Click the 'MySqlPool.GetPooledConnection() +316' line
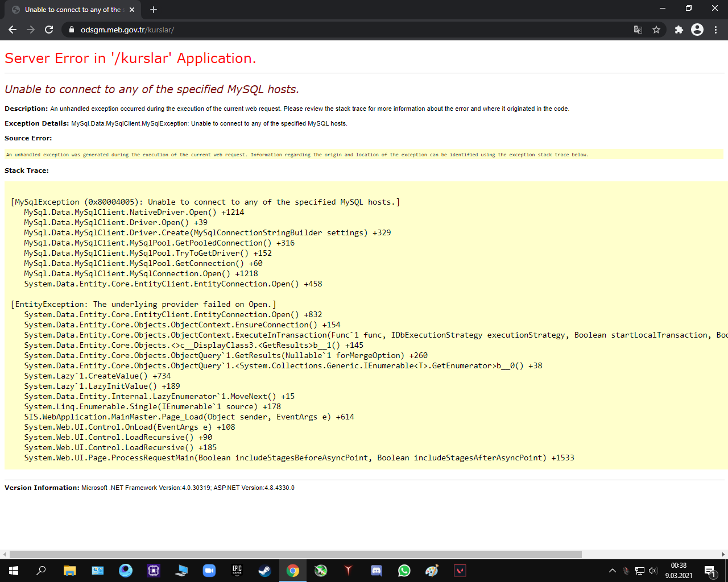The image size is (728, 582). tap(159, 243)
